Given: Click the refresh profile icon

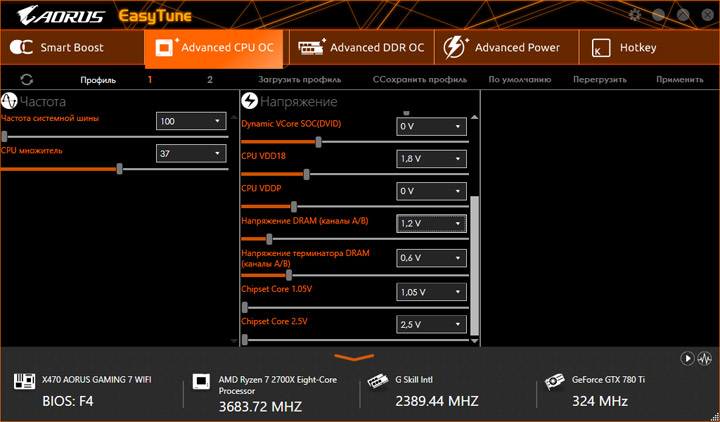Looking at the screenshot, I should click(27, 79).
